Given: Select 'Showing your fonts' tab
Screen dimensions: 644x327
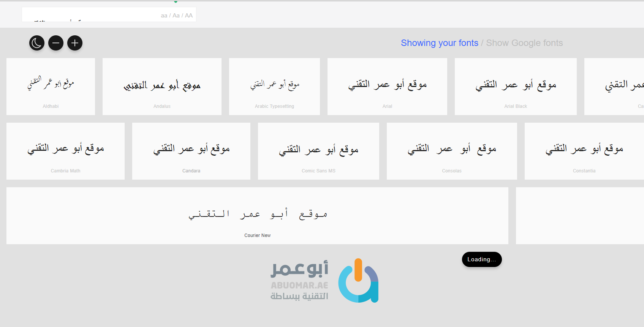Looking at the screenshot, I should pos(439,43).
